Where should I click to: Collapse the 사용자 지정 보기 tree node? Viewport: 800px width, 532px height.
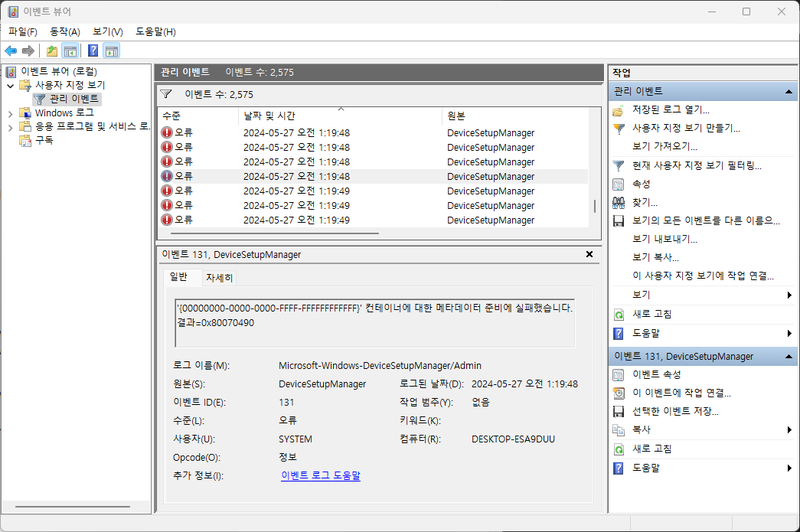click(11, 86)
